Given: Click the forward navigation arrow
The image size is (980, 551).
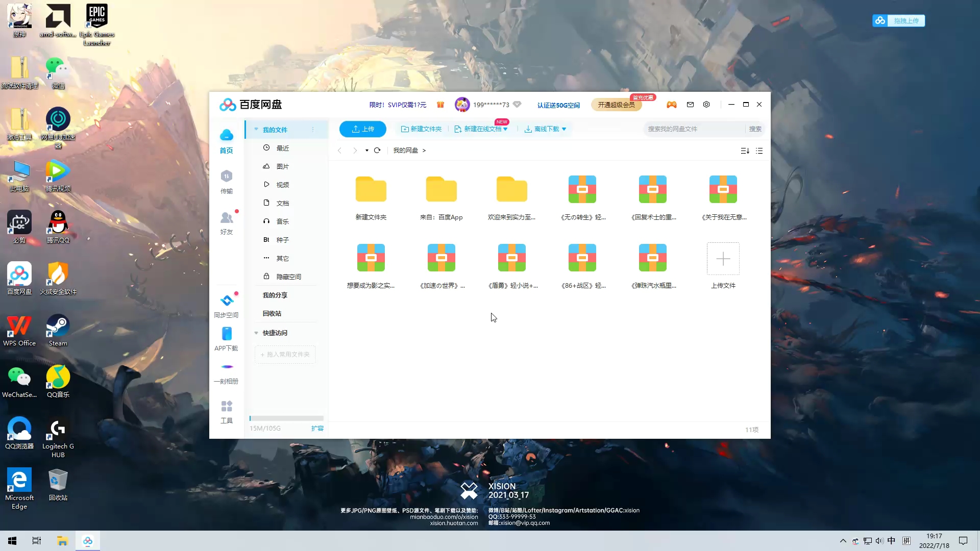Looking at the screenshot, I should [x=355, y=151].
